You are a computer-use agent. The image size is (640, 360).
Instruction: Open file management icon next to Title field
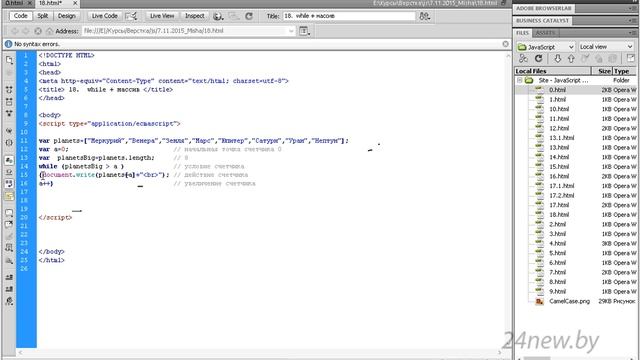(424, 16)
